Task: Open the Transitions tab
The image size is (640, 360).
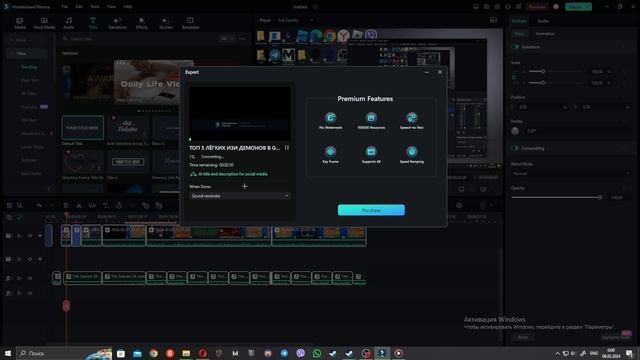Action: [x=117, y=23]
